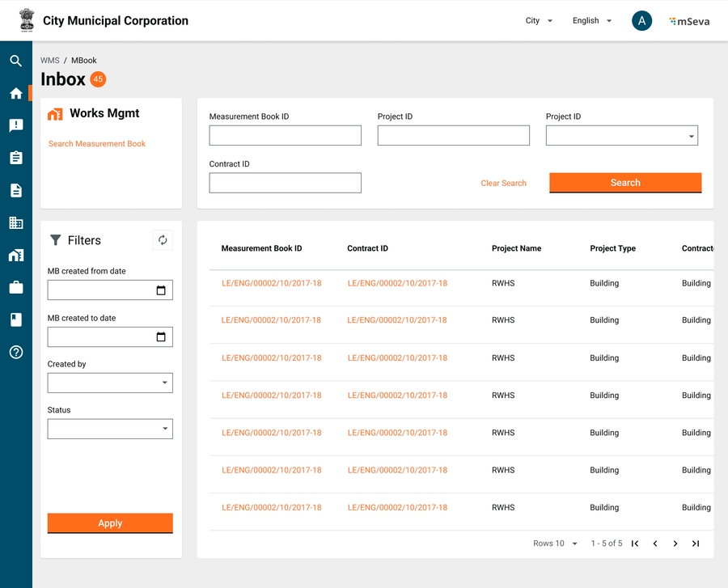728x588 pixels.
Task: Open the user avatar A menu
Action: tap(641, 21)
